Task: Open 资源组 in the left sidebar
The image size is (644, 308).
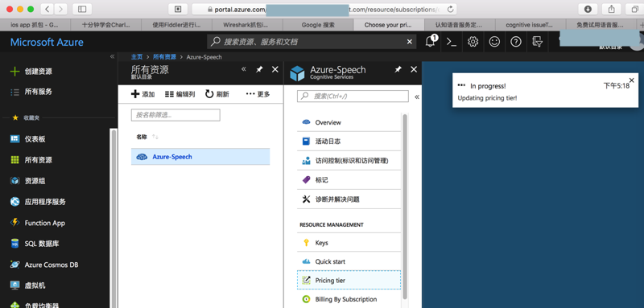Action: pyautogui.click(x=28, y=181)
